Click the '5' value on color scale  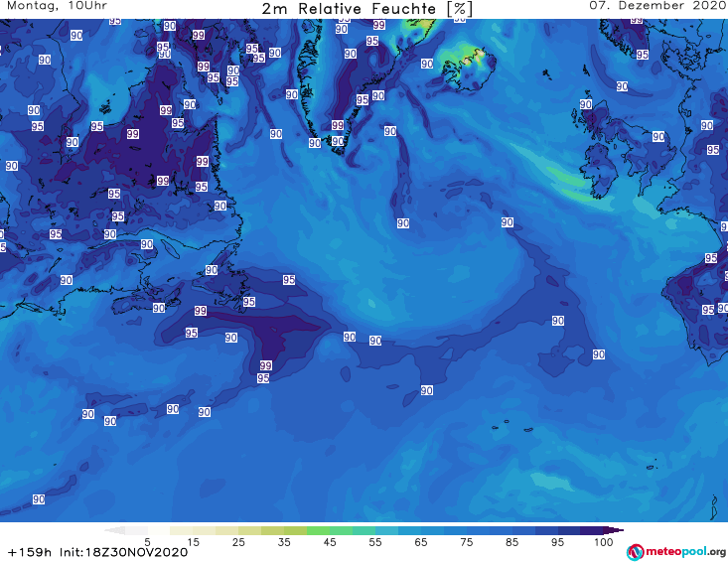pos(147,542)
